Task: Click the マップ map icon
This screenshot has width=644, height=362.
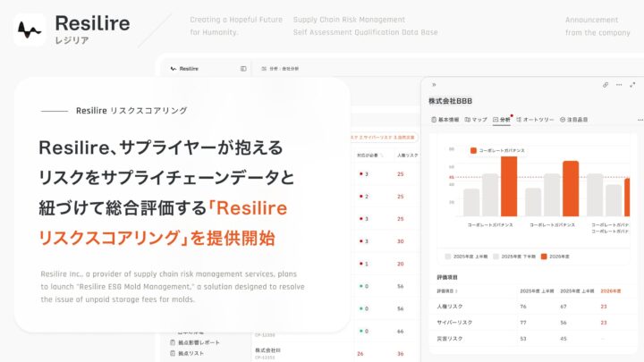Action: (468, 120)
